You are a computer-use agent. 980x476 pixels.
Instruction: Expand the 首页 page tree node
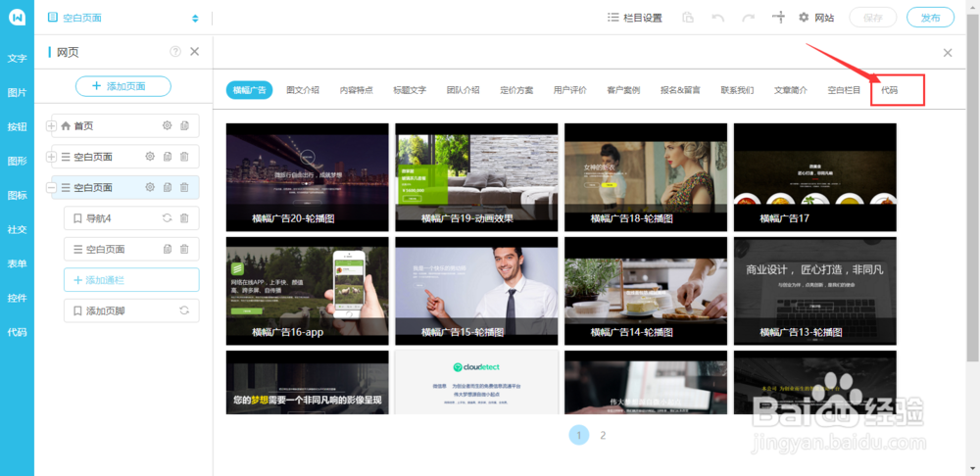tap(51, 125)
